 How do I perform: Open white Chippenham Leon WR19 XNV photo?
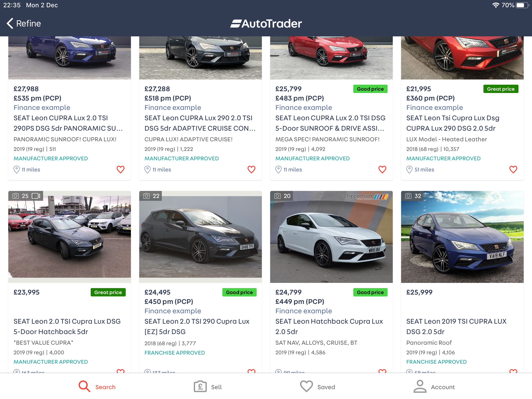(331, 237)
